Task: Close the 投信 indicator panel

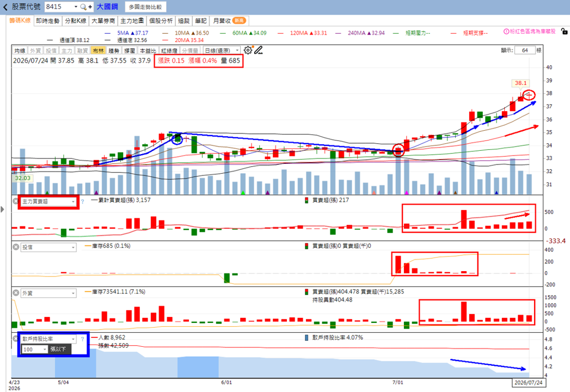Action: coord(16,247)
